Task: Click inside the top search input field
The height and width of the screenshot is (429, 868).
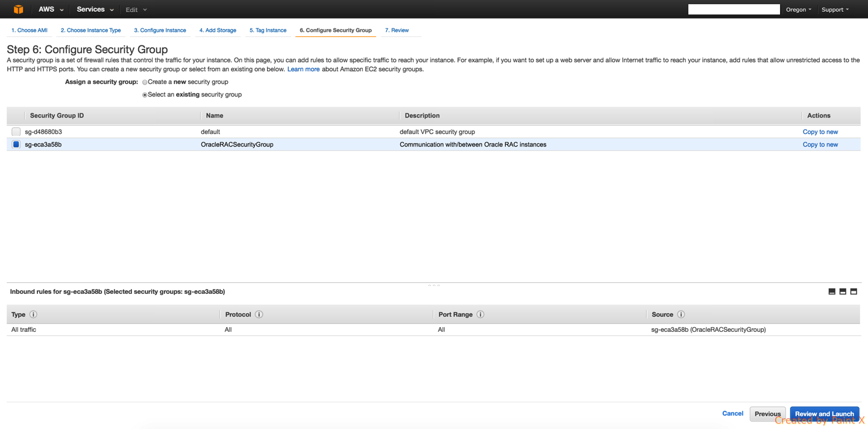Action: pyautogui.click(x=734, y=8)
